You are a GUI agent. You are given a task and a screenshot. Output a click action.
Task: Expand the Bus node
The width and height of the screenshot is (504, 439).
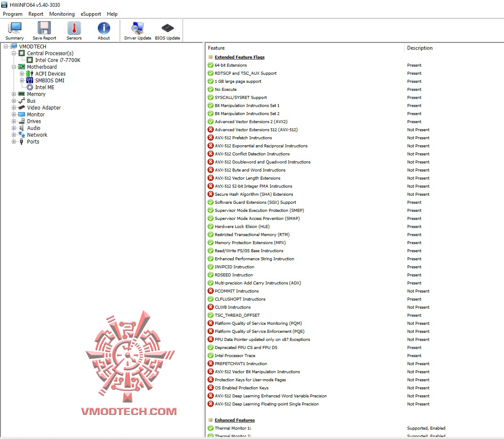point(14,101)
